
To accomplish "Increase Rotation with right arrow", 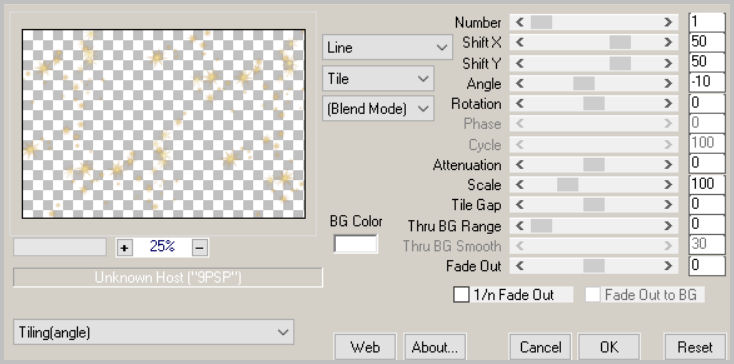I will [668, 103].
